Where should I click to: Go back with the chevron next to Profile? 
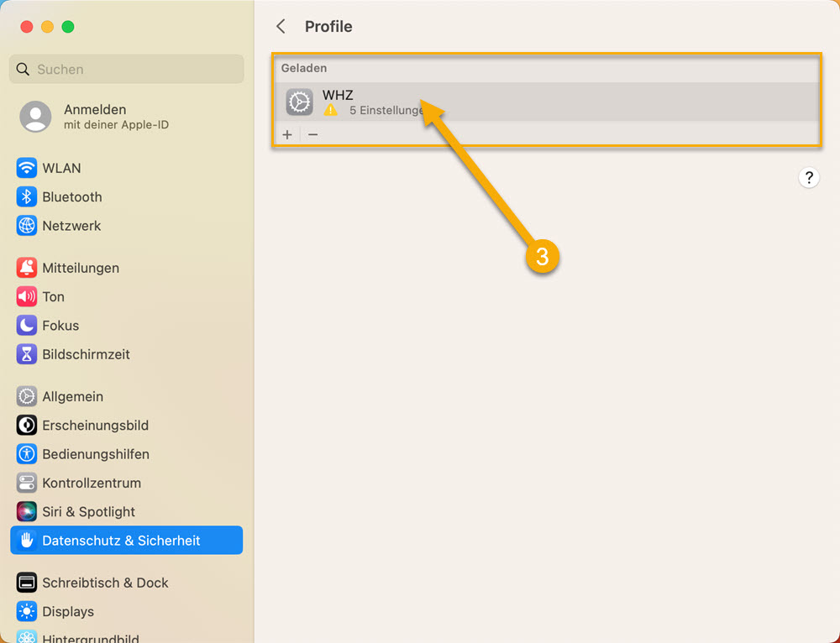pyautogui.click(x=281, y=26)
